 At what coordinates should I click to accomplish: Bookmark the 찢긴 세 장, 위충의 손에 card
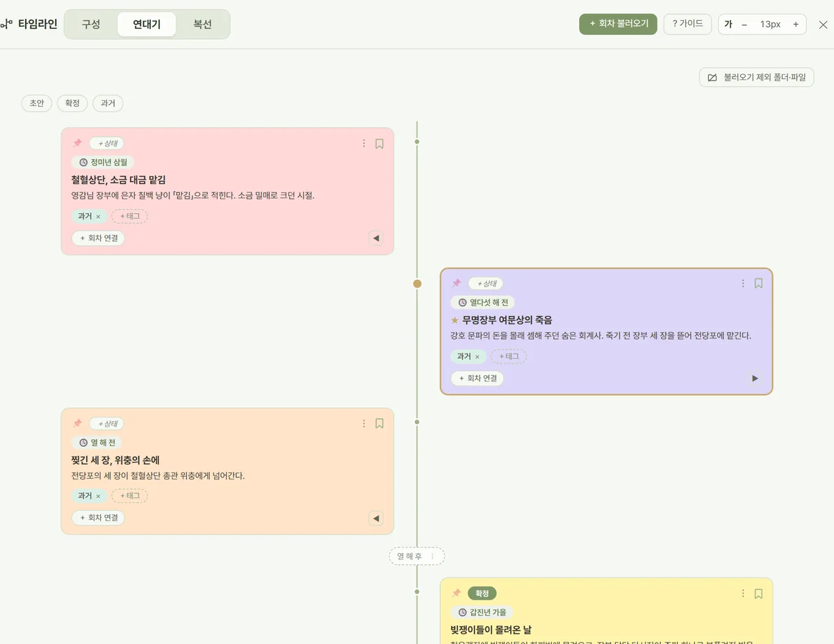(379, 423)
